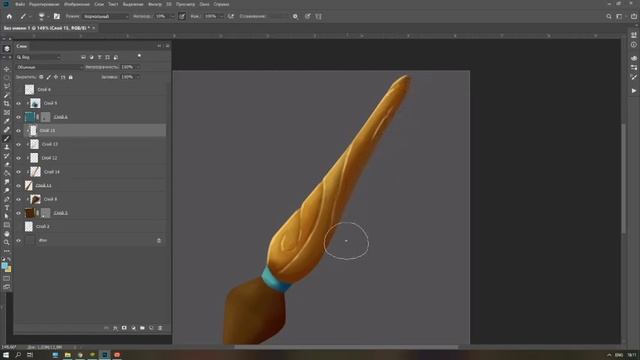Screen dimensions: 640x360
Task: Open the Фильтр menu
Action: point(155,4)
